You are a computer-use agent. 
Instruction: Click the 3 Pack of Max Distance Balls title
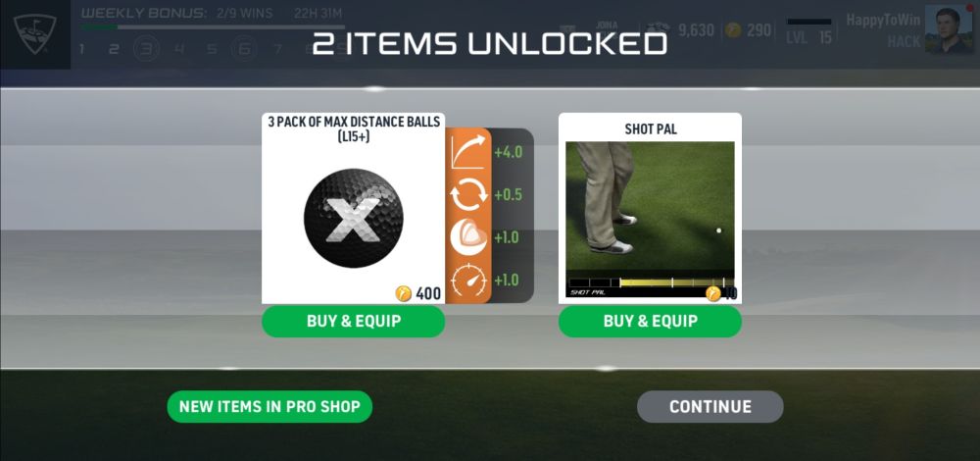(354, 128)
